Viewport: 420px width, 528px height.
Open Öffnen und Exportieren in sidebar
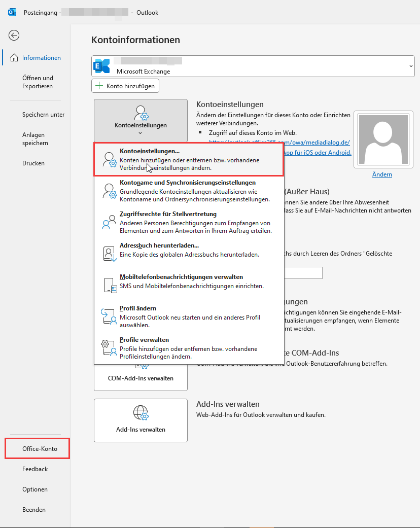pos(38,82)
